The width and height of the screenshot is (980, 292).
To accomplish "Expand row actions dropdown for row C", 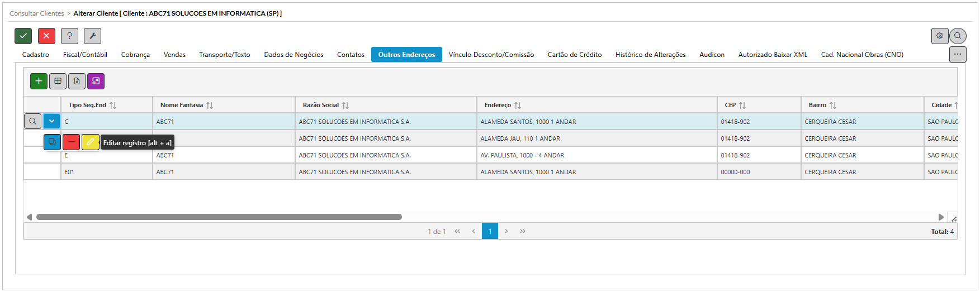I will pos(51,121).
